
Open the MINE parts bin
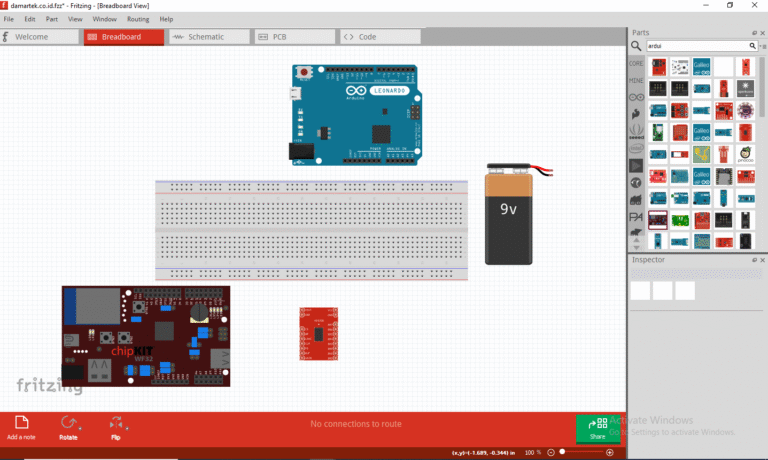636,80
